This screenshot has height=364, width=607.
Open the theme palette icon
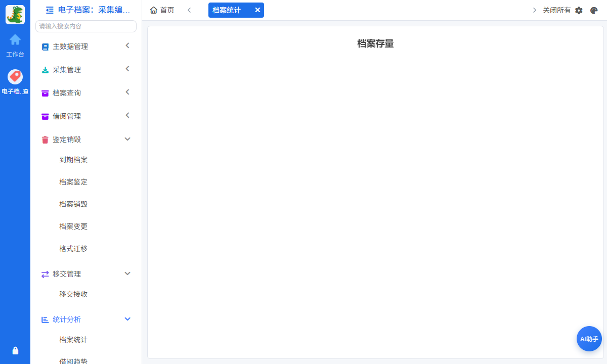[x=594, y=10]
